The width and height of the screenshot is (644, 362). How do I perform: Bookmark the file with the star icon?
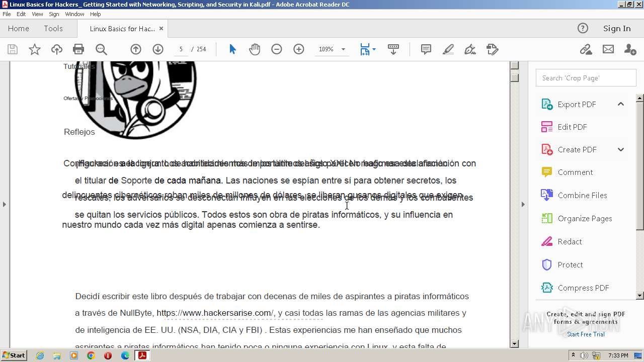point(35,49)
